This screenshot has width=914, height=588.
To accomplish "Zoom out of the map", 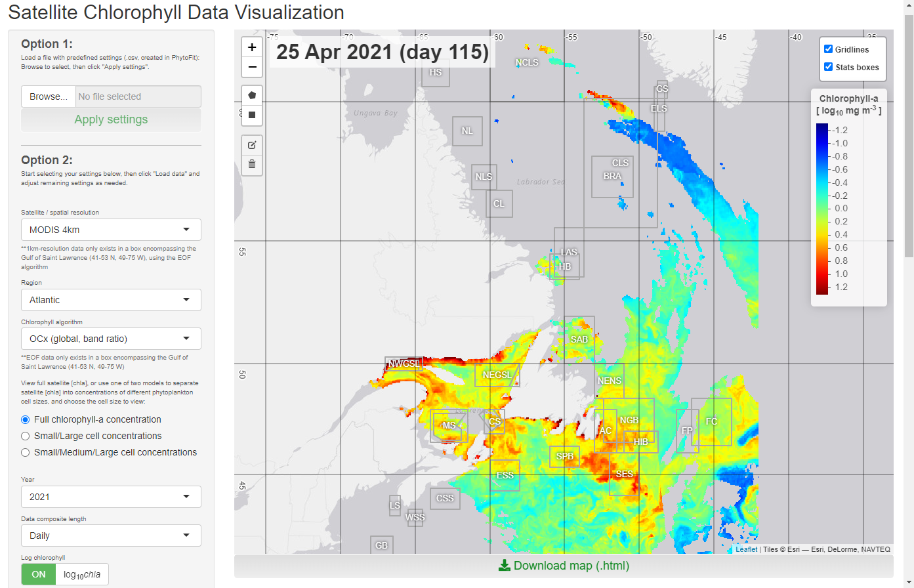I will pyautogui.click(x=252, y=67).
